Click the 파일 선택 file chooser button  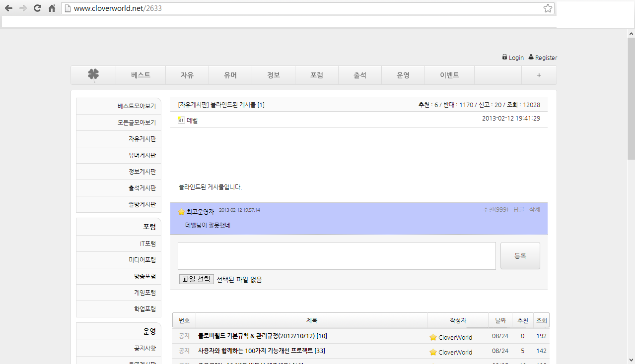tap(197, 279)
